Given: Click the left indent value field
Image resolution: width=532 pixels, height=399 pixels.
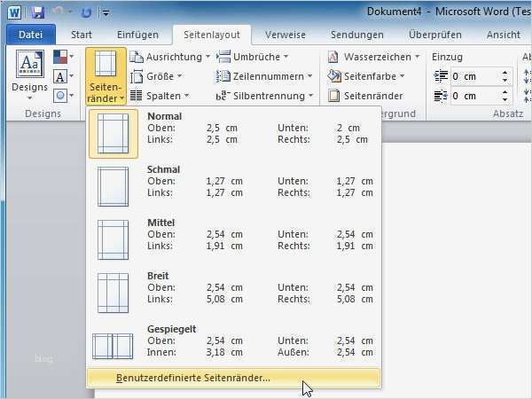Looking at the screenshot, I should [x=475, y=76].
